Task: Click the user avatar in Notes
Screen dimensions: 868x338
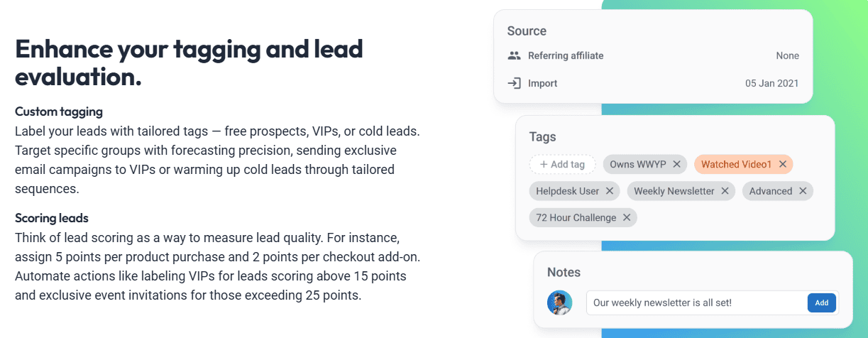Action: [560, 302]
